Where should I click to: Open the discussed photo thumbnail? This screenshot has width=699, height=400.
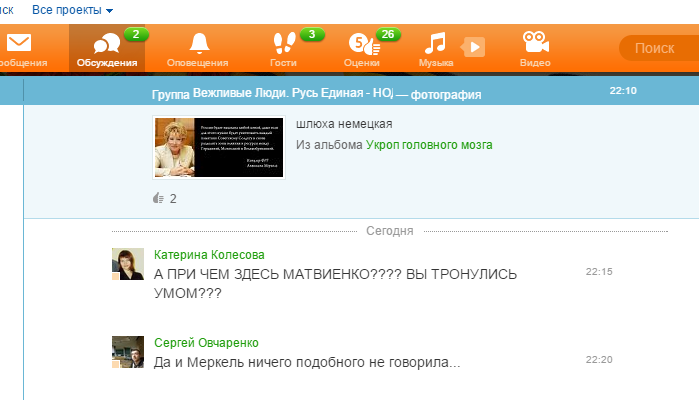click(x=218, y=147)
